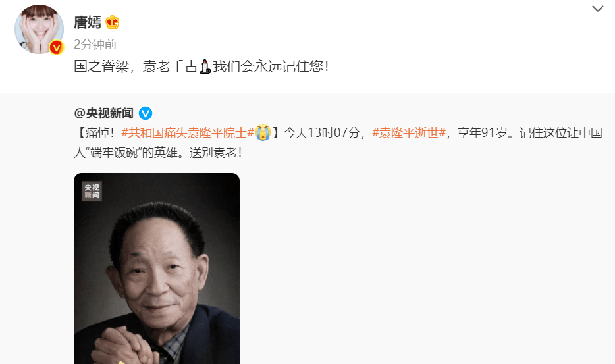Viewport: 615px width, 364px height.
Task: Click the text 享年91岁 in the repost
Action: tap(483, 133)
